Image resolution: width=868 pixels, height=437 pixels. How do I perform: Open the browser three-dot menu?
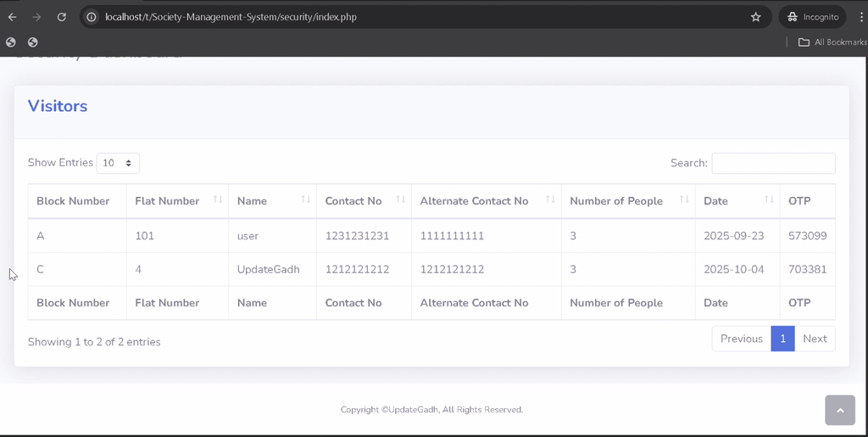(x=862, y=17)
